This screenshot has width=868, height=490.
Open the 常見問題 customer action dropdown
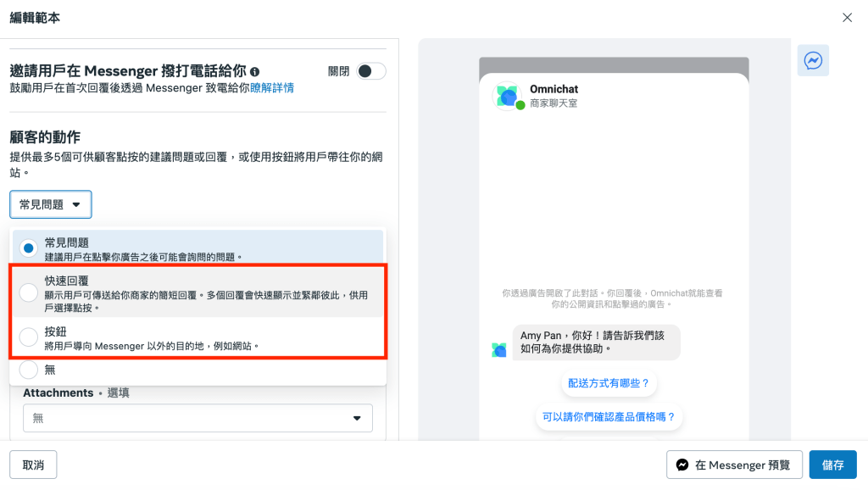[51, 204]
